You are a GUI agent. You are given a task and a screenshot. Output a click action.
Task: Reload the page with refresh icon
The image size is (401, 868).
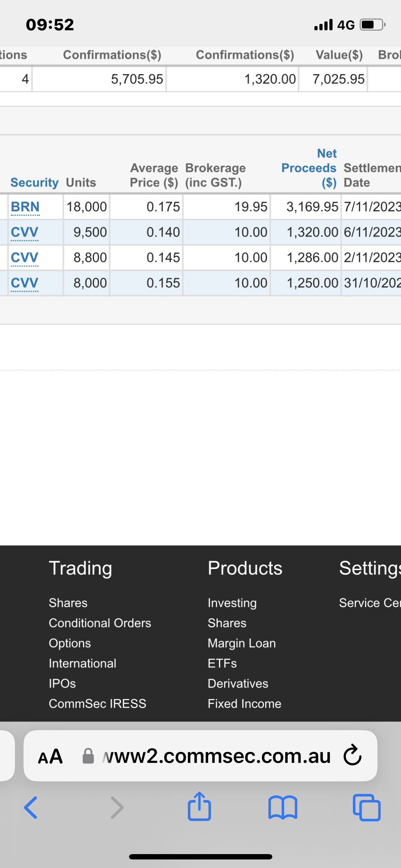(353, 755)
